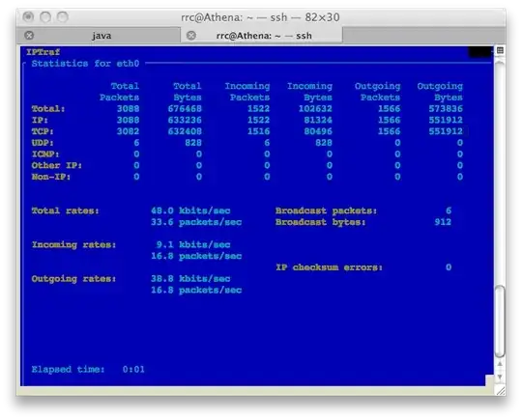Click the '9.1 kbits/sec' incoming rate
The width and height of the screenshot is (522, 420).
193,244
